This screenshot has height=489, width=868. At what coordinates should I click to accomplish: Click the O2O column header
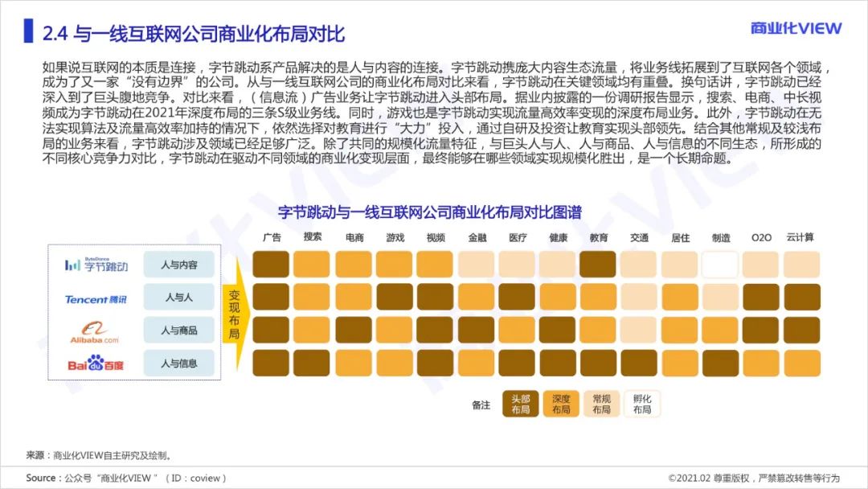tap(761, 237)
